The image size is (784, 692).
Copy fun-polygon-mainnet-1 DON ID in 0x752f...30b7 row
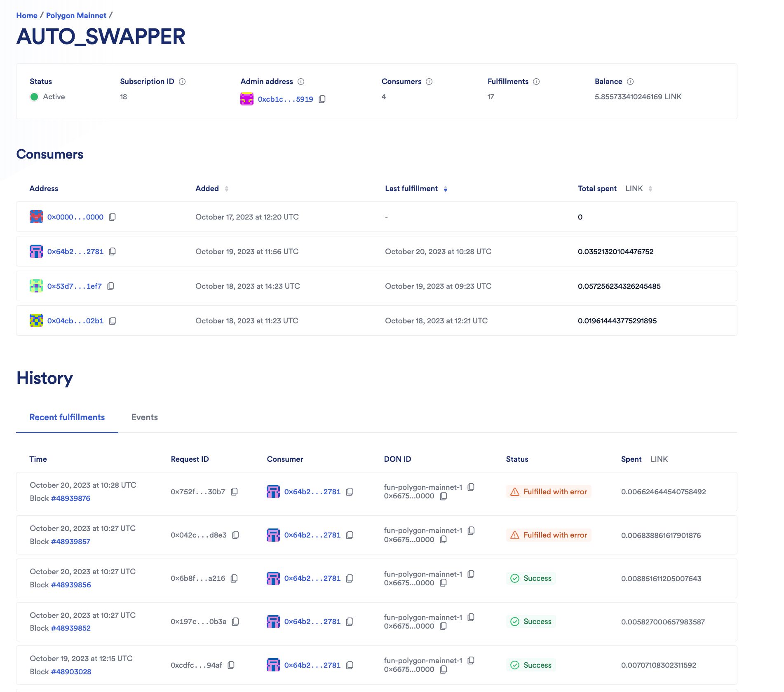click(x=471, y=487)
